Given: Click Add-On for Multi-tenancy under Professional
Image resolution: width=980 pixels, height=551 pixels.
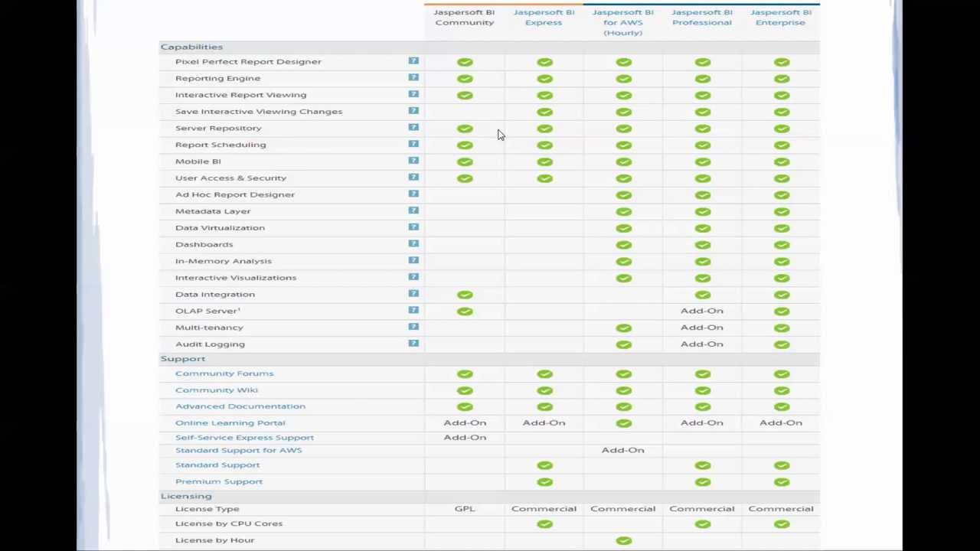Looking at the screenshot, I should 702,328.
